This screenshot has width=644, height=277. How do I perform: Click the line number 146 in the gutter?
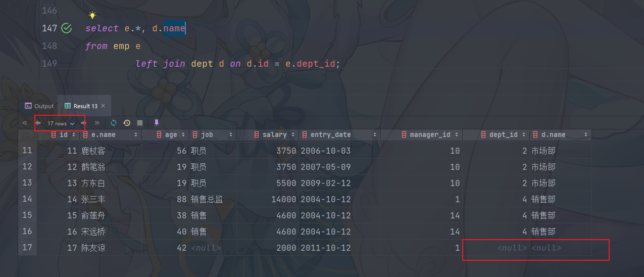(49, 10)
